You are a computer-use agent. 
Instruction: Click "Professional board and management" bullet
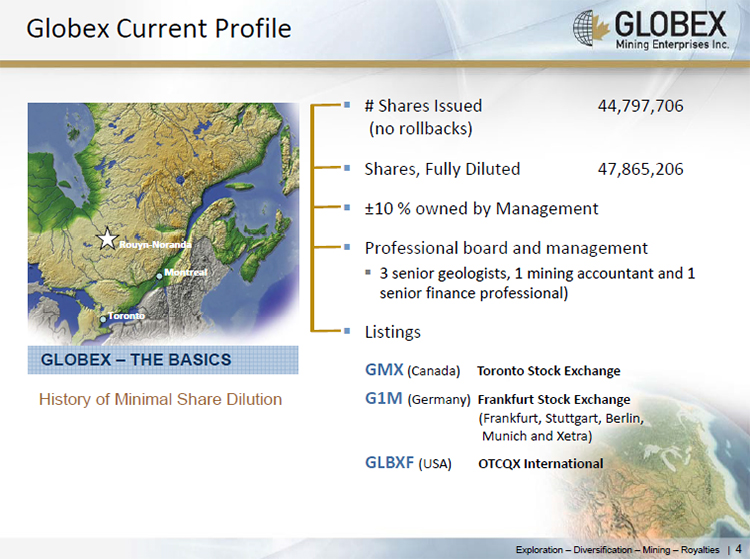click(506, 248)
